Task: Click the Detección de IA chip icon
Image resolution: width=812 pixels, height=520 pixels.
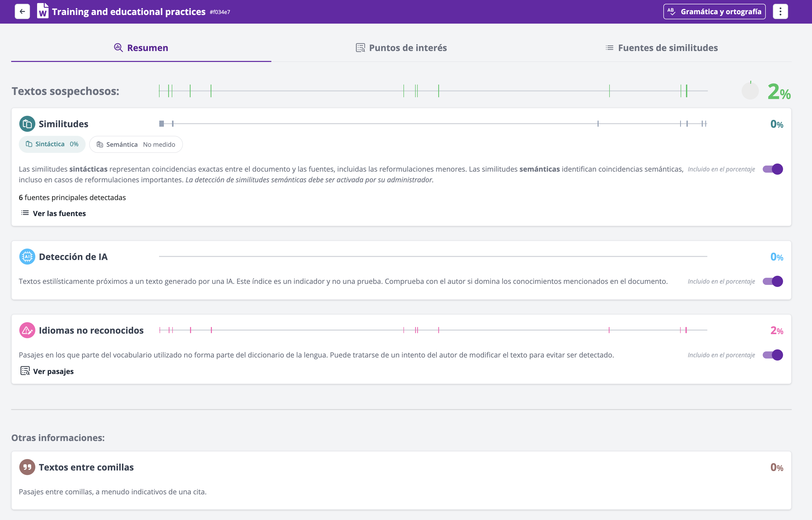Action: tap(27, 257)
